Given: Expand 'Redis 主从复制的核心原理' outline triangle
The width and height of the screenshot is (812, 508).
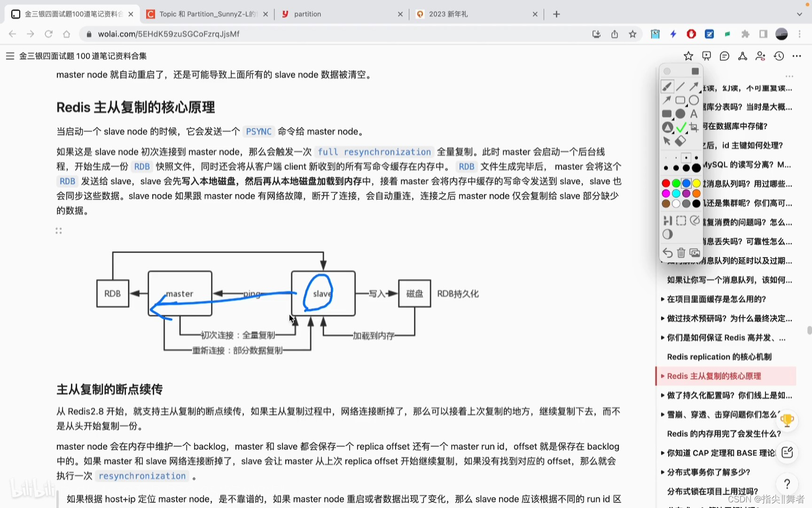Looking at the screenshot, I should pos(663,376).
